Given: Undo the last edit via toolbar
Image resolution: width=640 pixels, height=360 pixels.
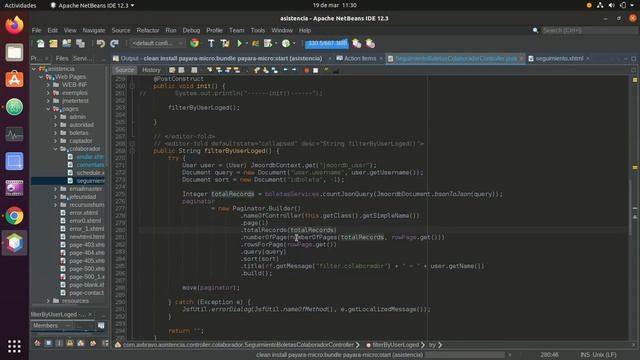Looking at the screenshot, I should (x=101, y=43).
